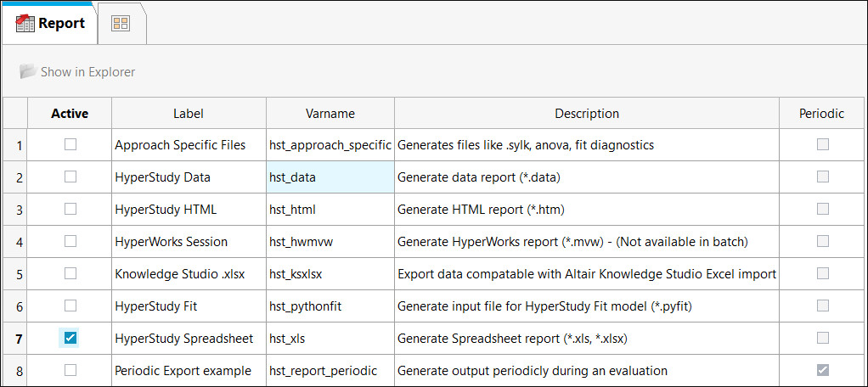
Task: Enable Active checkbox for Approach Specific Files
Action: (70, 145)
